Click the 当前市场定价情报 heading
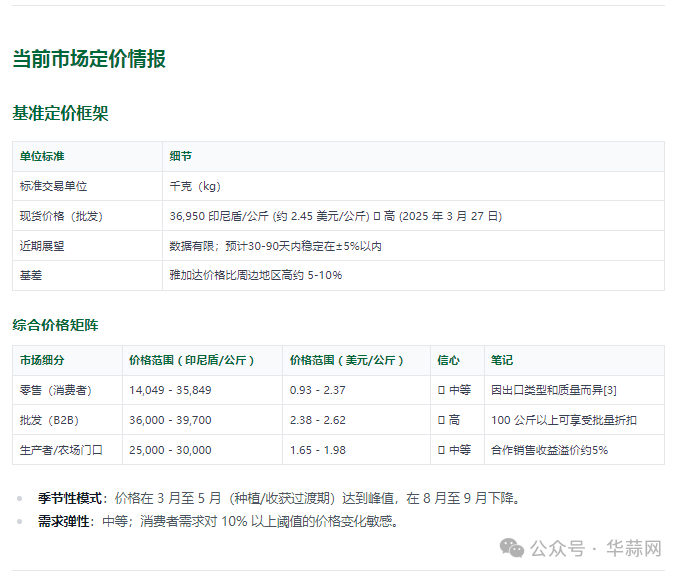The image size is (683, 575). point(89,59)
